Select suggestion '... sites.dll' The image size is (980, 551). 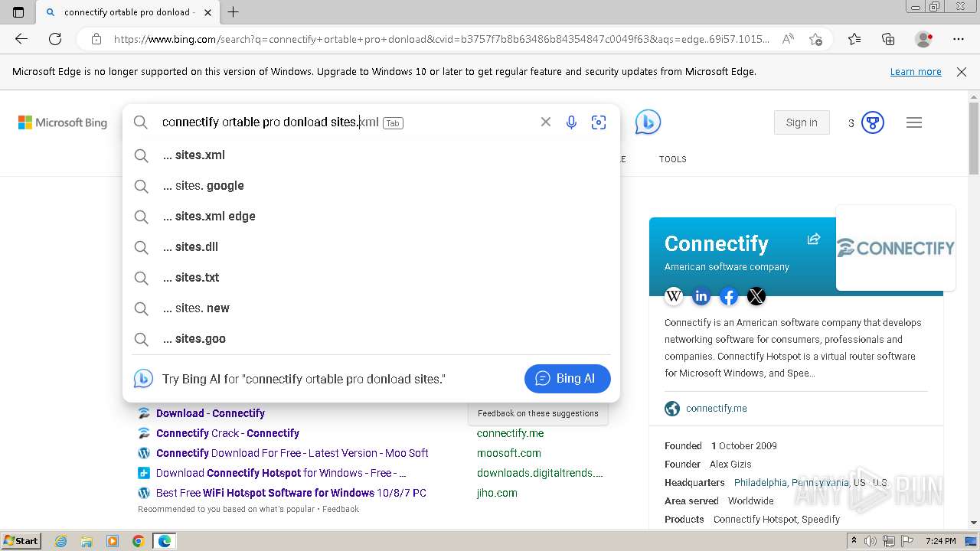pyautogui.click(x=371, y=246)
